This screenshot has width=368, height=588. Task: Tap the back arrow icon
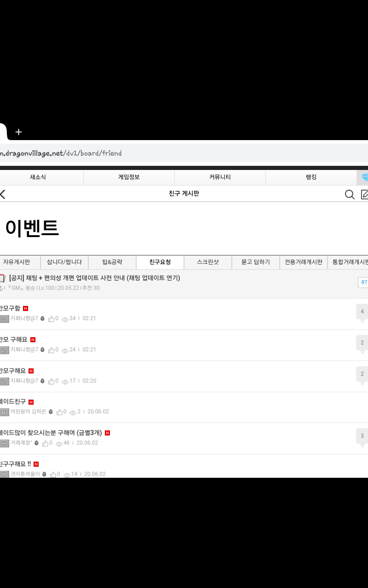[3, 194]
